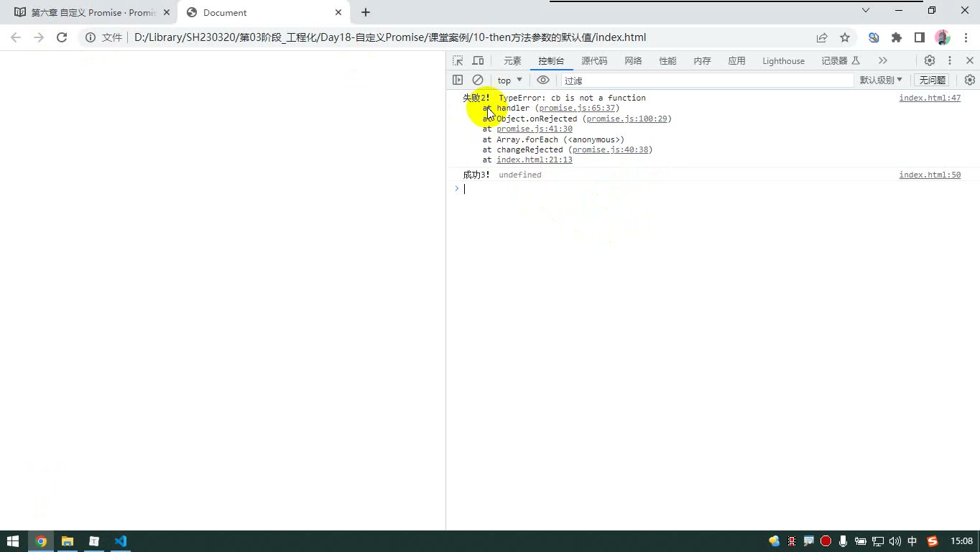This screenshot has height=552, width=980.
Task: Open the top JavaScript context dropdown
Action: (x=510, y=80)
